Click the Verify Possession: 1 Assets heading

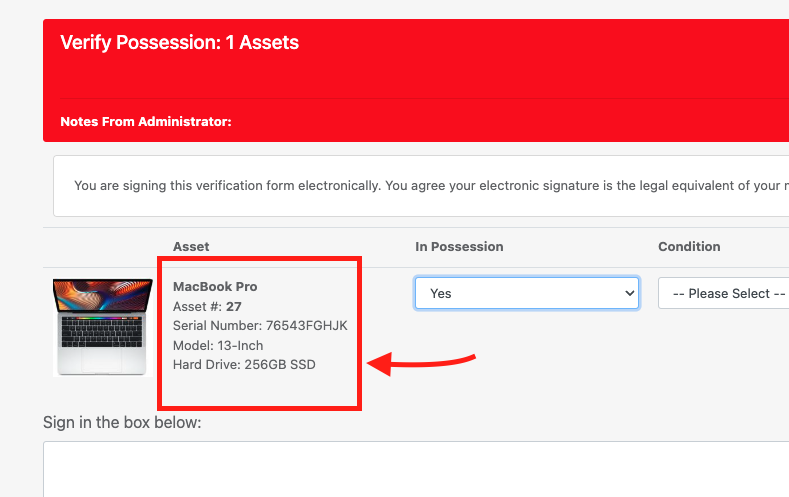pyautogui.click(x=180, y=42)
